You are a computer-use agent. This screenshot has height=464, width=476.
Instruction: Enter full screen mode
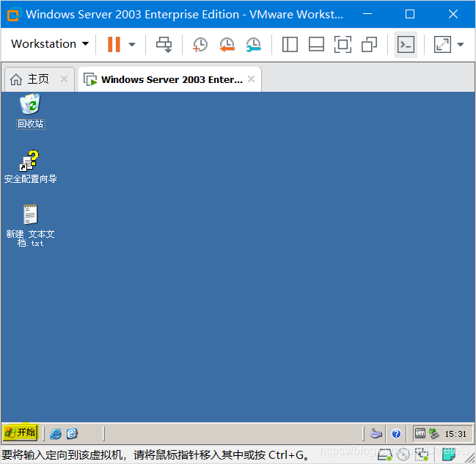(343, 44)
